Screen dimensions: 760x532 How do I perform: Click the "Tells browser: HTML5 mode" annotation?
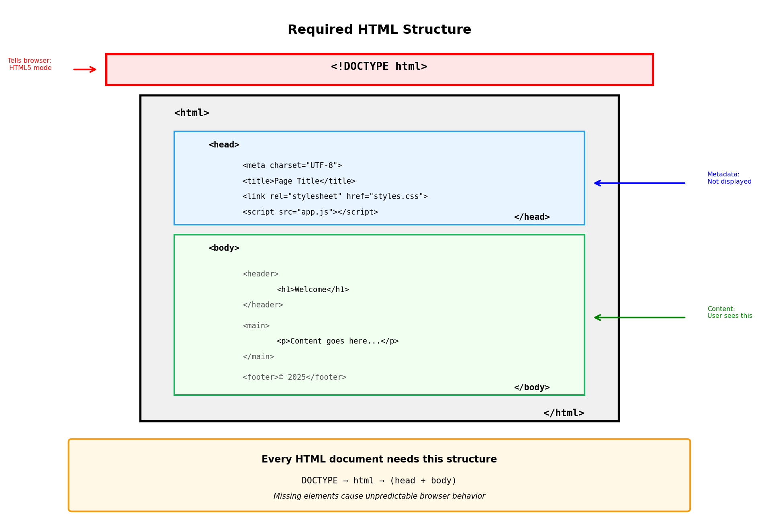click(x=30, y=64)
